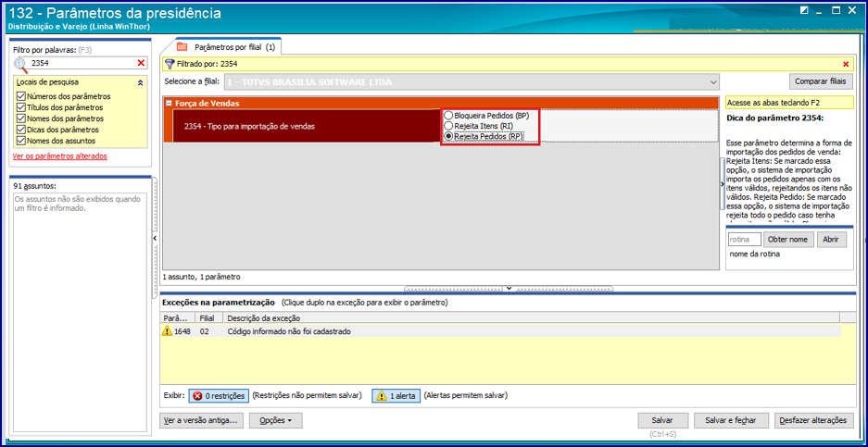This screenshot has width=868, height=447.
Task: Toggle the 0 restrições filter button
Action: pyautogui.click(x=219, y=396)
